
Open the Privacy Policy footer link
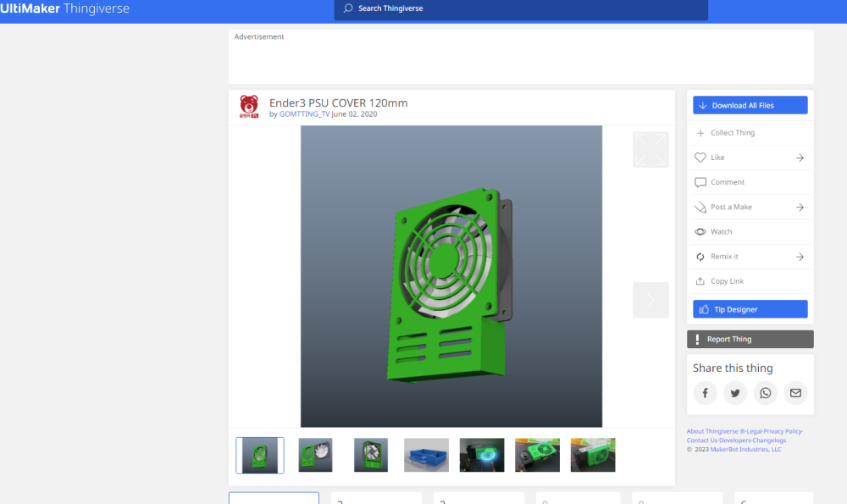point(783,431)
